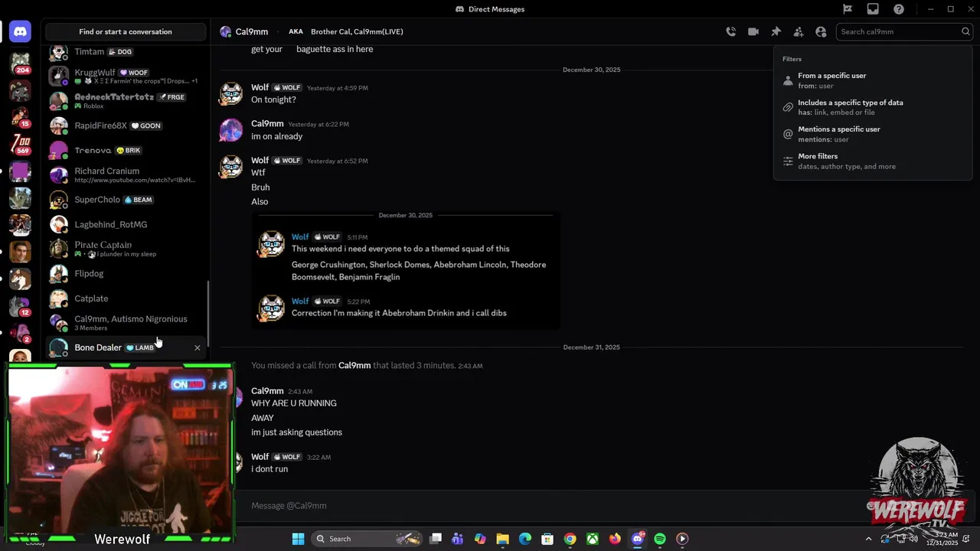Open server icon with 12 badge
Image resolution: width=980 pixels, height=551 pixels.
(20, 306)
